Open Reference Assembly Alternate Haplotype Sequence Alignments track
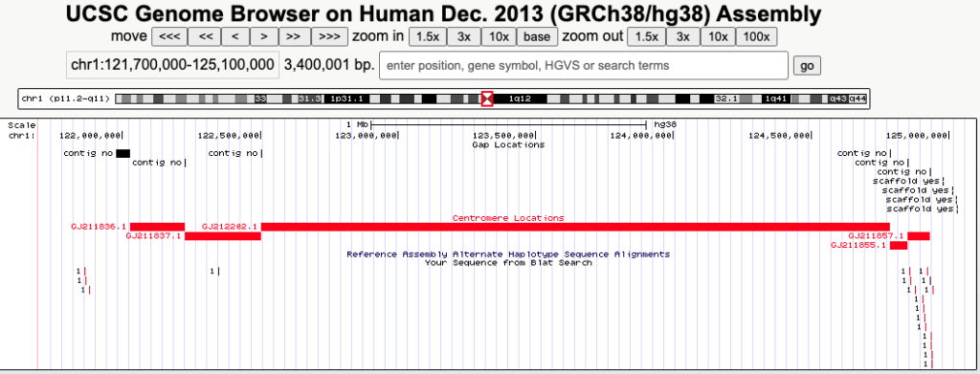The height and width of the screenshot is (374, 980). (x=508, y=254)
